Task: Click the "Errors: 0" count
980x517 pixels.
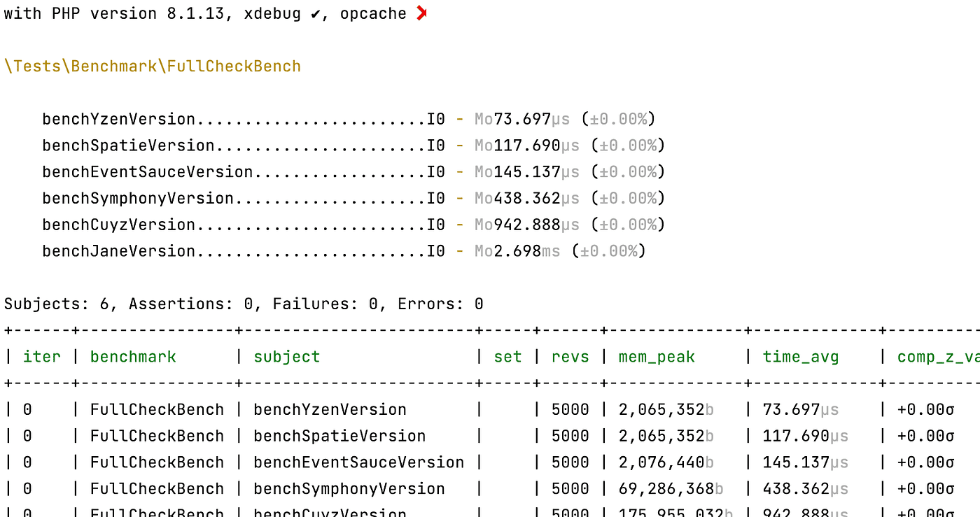Action: pos(440,304)
